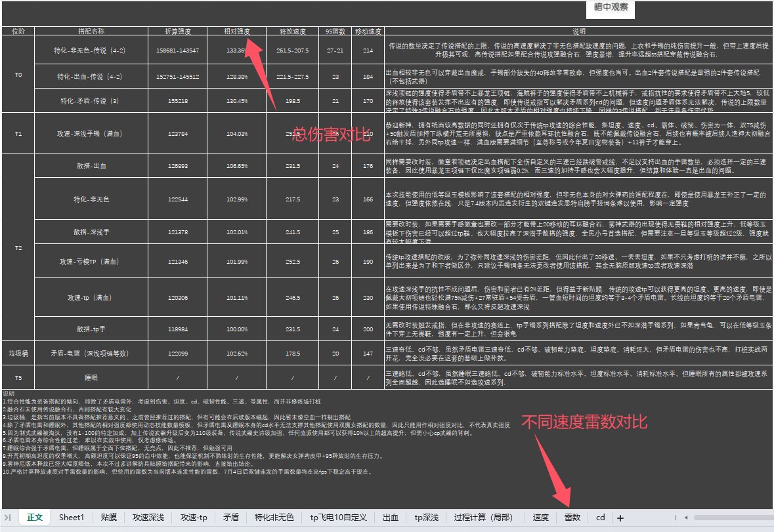The width and height of the screenshot is (774, 532).
Task: Select the 特化-矛盾-传说（3） cell
Action: coord(91,100)
